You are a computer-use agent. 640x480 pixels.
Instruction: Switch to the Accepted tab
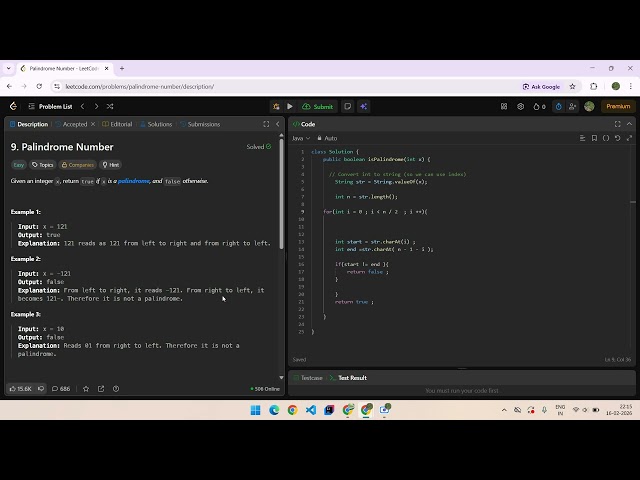(71, 124)
